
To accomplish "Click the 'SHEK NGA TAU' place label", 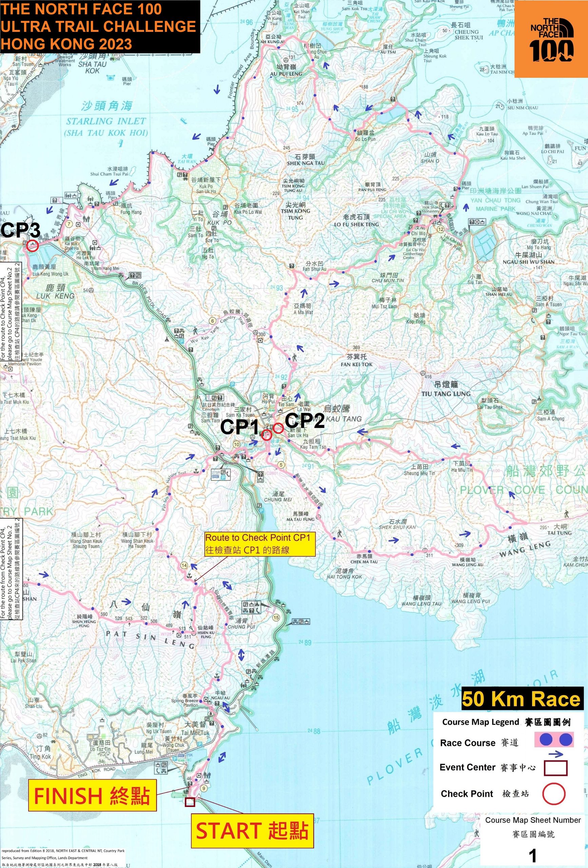I will [306, 163].
